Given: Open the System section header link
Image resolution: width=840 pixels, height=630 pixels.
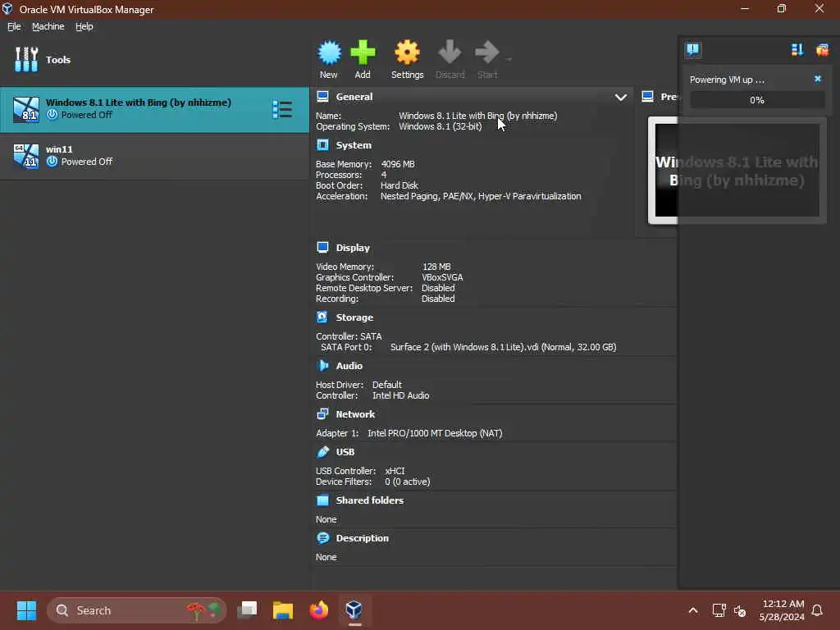Looking at the screenshot, I should point(354,145).
